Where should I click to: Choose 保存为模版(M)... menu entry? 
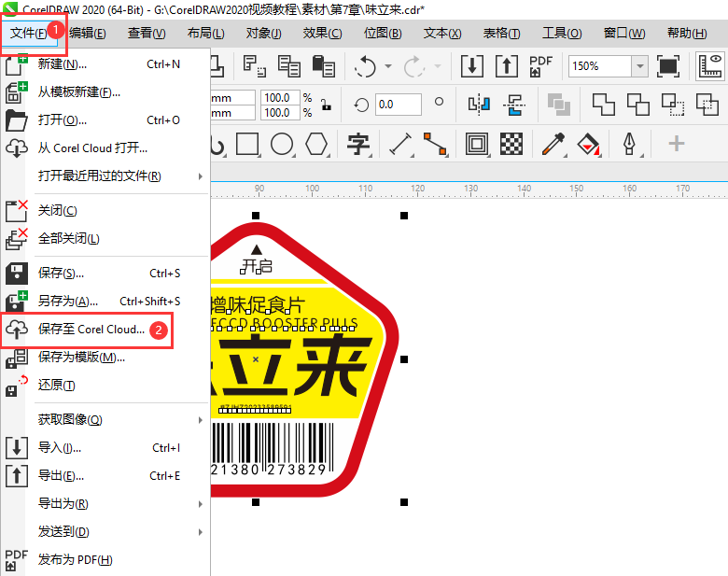[105, 358]
